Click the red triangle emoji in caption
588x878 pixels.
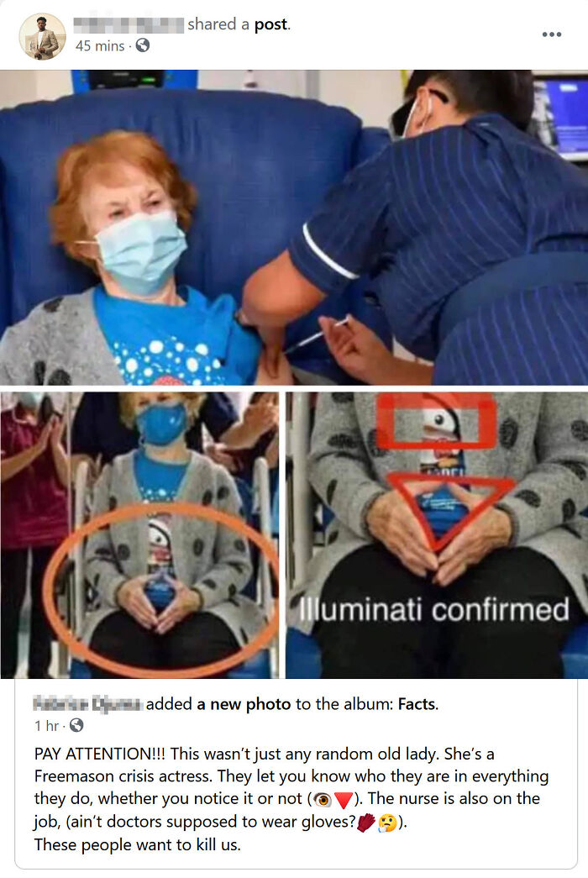344,800
